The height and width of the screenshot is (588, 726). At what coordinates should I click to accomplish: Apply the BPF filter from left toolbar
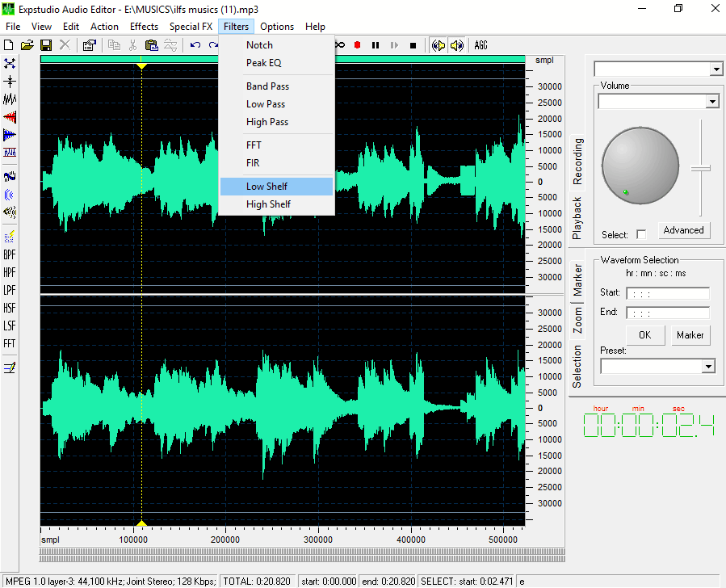tap(10, 254)
